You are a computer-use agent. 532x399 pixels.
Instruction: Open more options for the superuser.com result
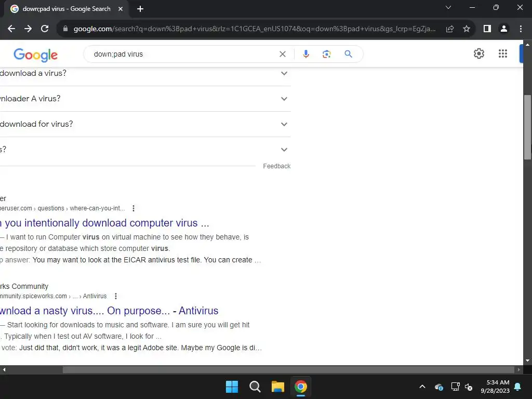tap(134, 208)
